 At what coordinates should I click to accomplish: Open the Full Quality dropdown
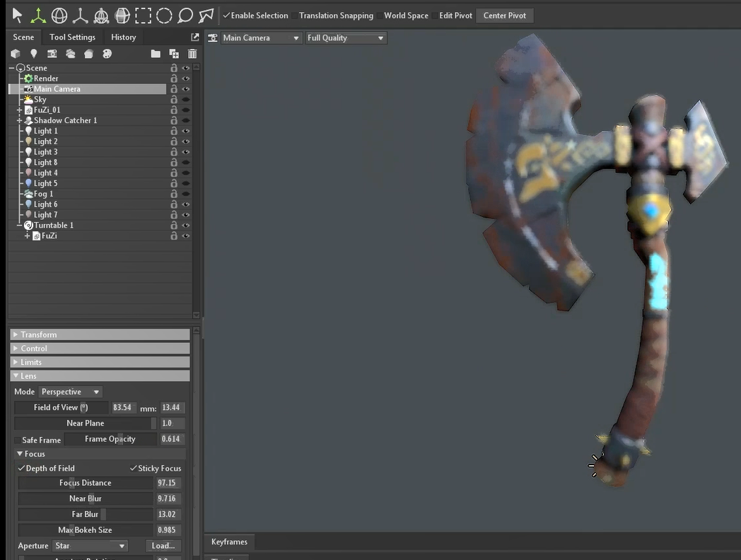pos(346,37)
